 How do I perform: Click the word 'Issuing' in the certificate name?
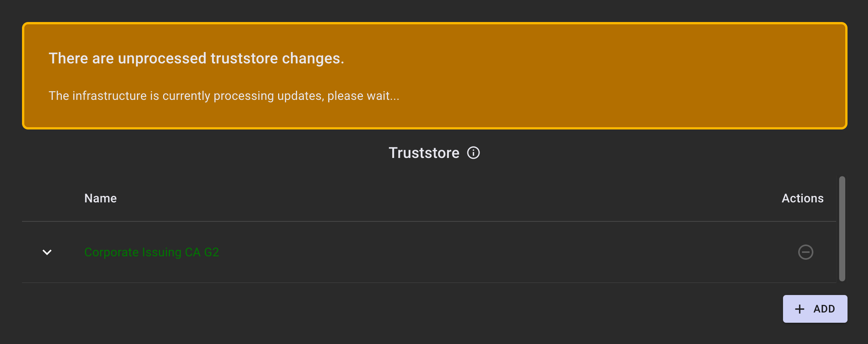pos(162,252)
